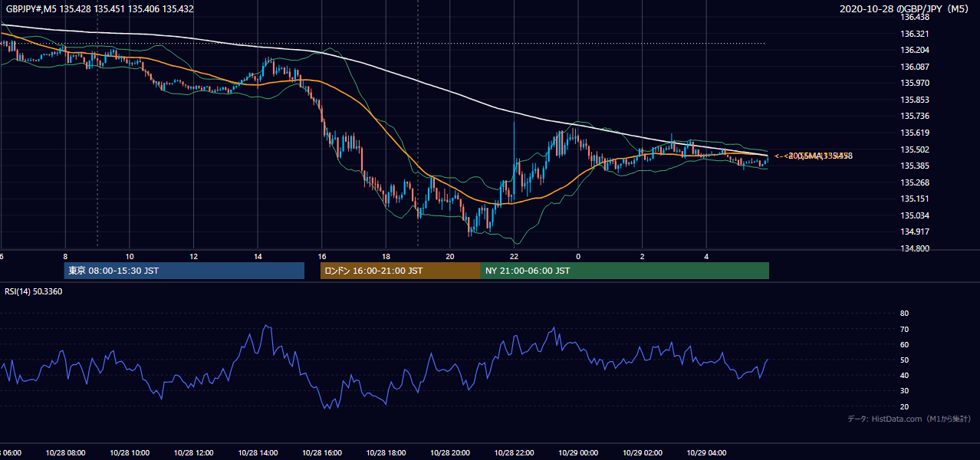Click the 10/28 22:00 date label
This screenshot has width=980, height=460.
point(514,453)
